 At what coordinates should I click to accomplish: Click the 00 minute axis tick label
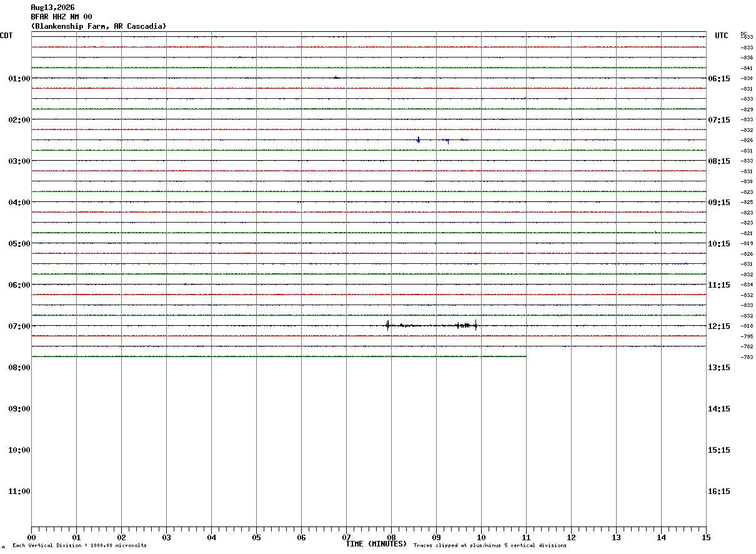tap(31, 537)
